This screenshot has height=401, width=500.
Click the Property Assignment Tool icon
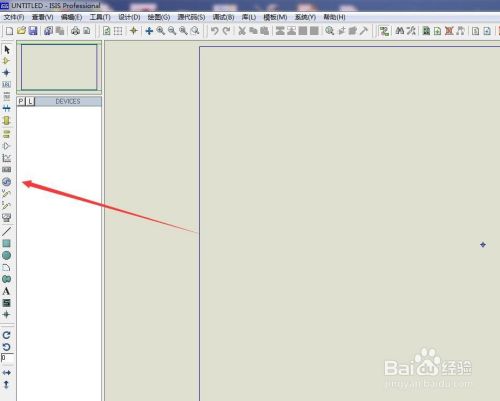point(411,31)
